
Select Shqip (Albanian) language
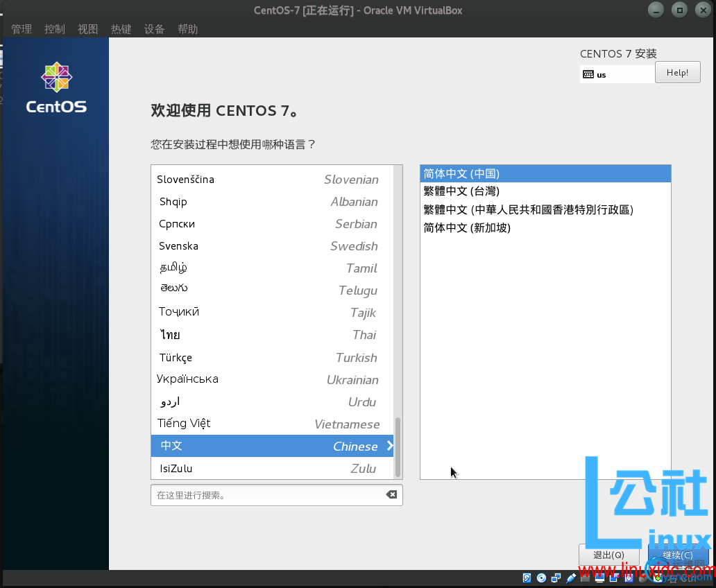[x=272, y=202]
